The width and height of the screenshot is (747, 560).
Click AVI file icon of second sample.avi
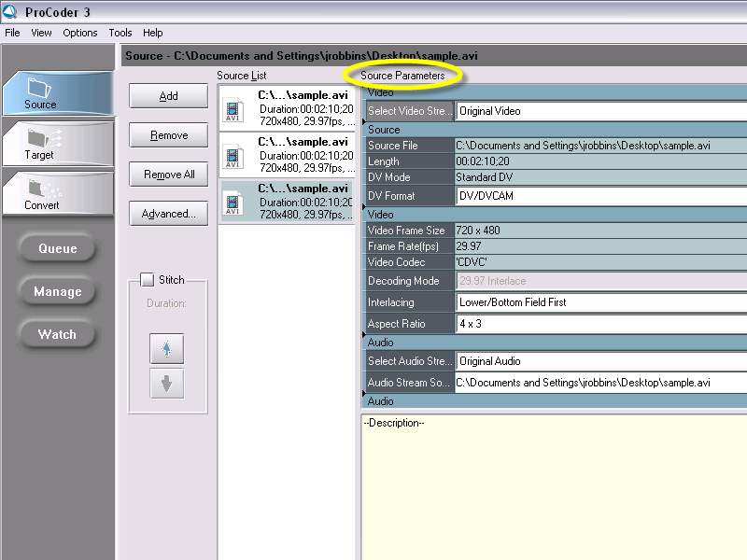[233, 157]
